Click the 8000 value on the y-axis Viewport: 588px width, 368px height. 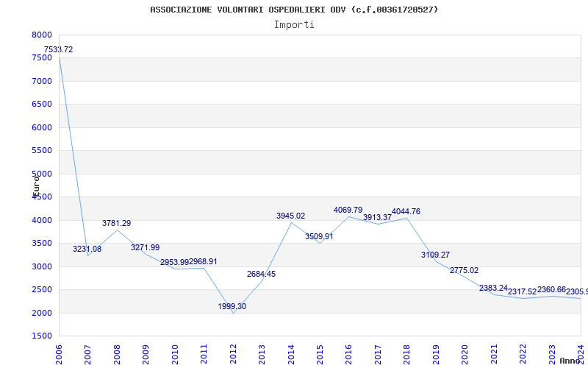[x=41, y=35]
